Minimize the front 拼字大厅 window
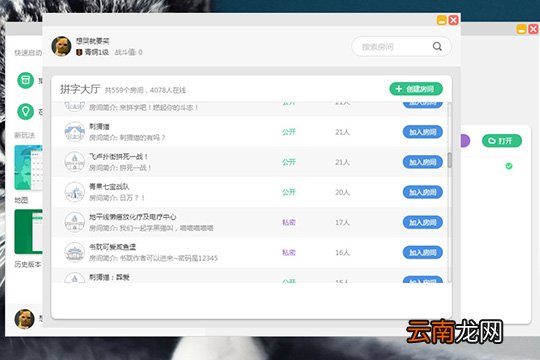The height and width of the screenshot is (360, 540). click(442, 20)
